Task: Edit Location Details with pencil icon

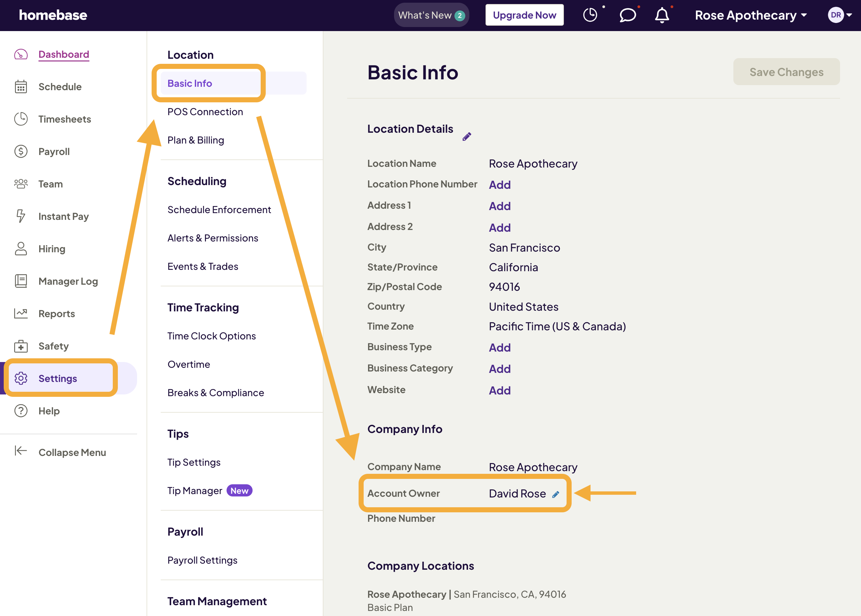Action: click(467, 136)
